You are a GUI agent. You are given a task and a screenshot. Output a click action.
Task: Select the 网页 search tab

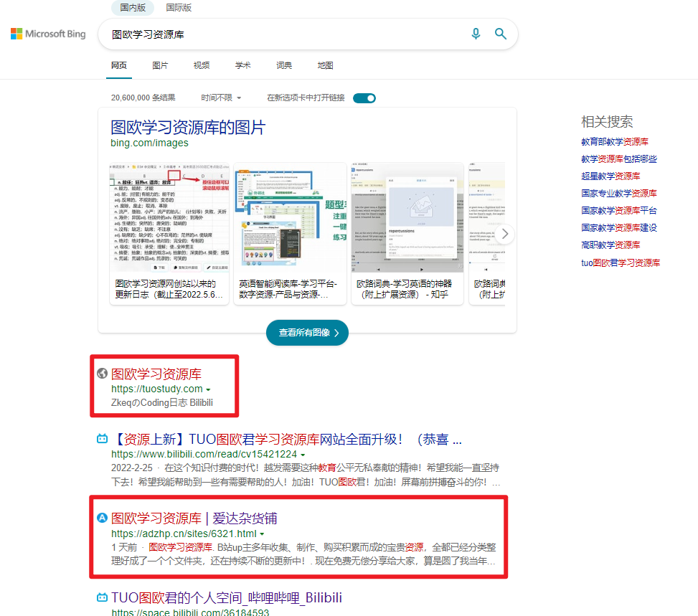[119, 65]
